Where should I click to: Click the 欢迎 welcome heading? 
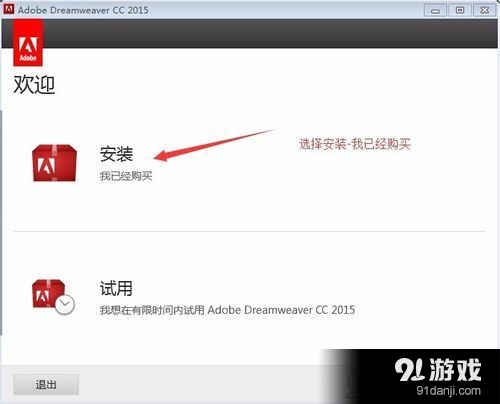point(34,84)
